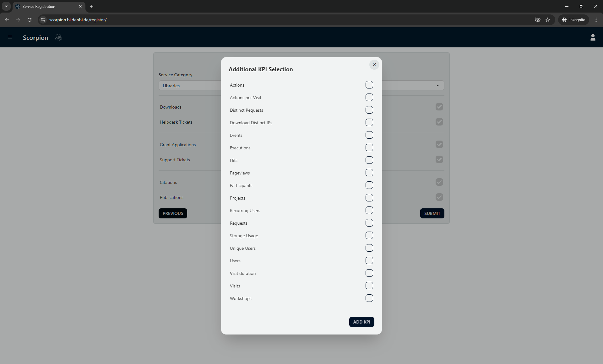Click the Libraries service category field

tap(301, 86)
